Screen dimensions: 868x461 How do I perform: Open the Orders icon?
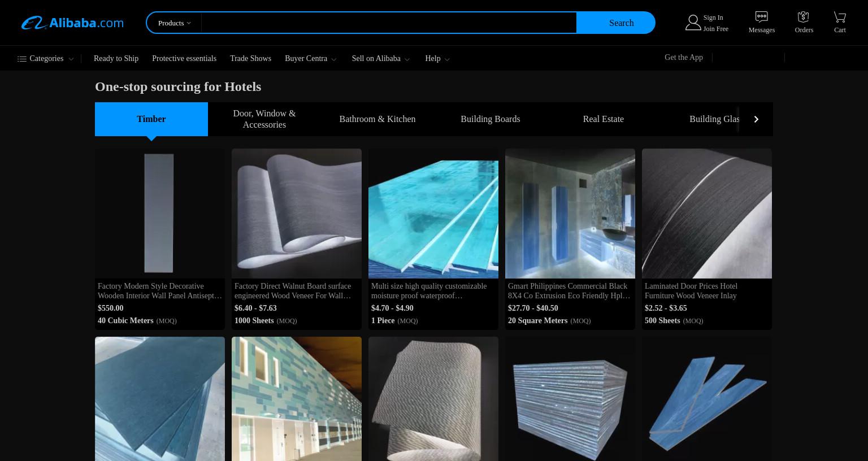(x=804, y=17)
